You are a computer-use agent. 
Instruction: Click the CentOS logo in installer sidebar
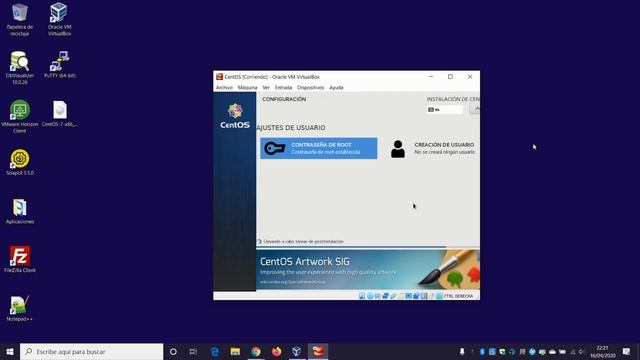(x=235, y=116)
